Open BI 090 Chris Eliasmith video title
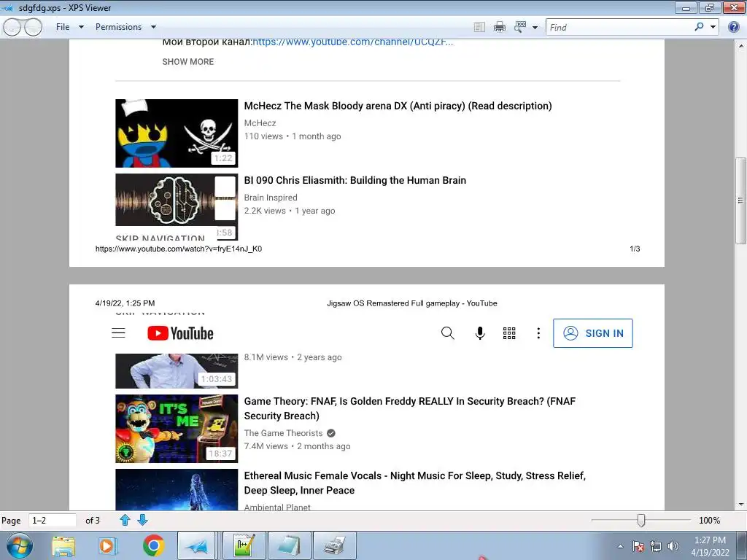This screenshot has height=560, width=747. pos(355,181)
